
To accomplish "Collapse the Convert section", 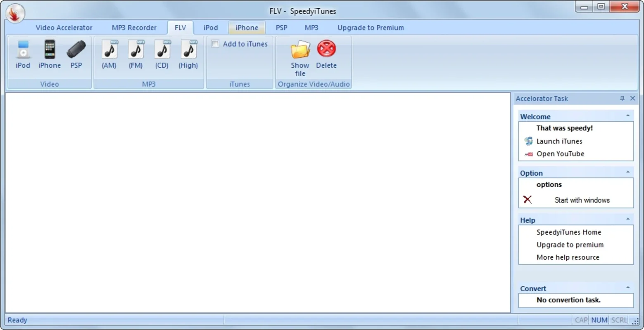I will pyautogui.click(x=628, y=288).
